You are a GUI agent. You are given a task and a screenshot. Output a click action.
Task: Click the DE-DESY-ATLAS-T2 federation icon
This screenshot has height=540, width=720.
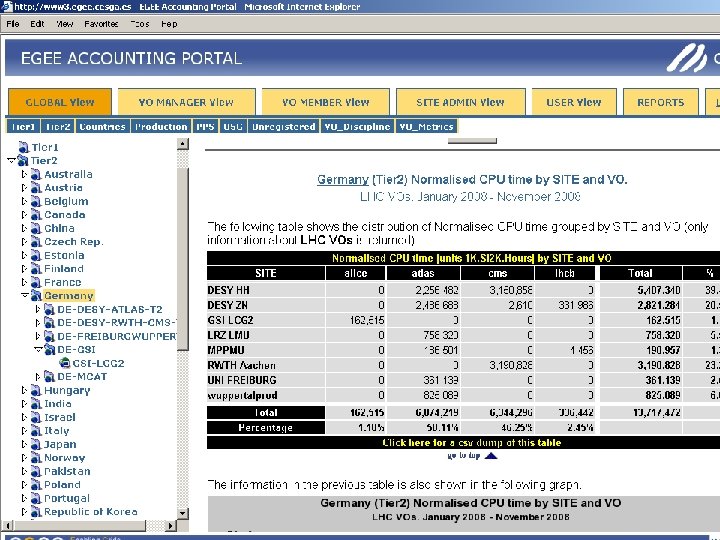pyautogui.click(x=50, y=309)
